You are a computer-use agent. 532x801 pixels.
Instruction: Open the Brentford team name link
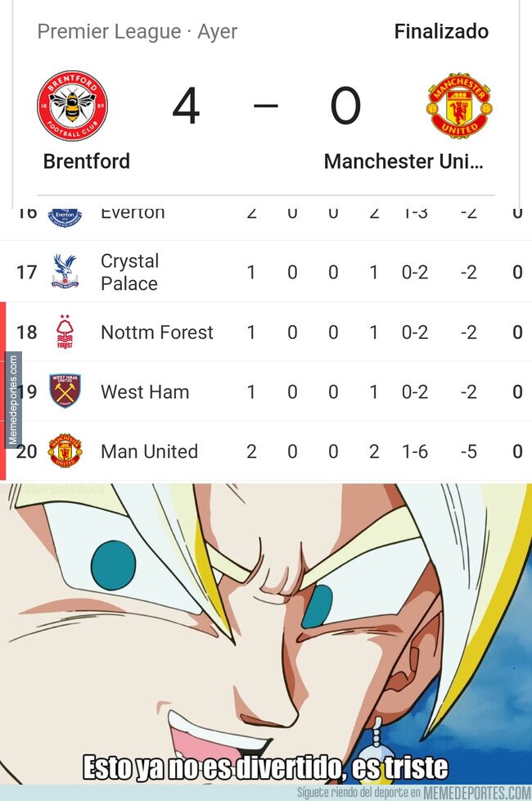[x=87, y=161]
